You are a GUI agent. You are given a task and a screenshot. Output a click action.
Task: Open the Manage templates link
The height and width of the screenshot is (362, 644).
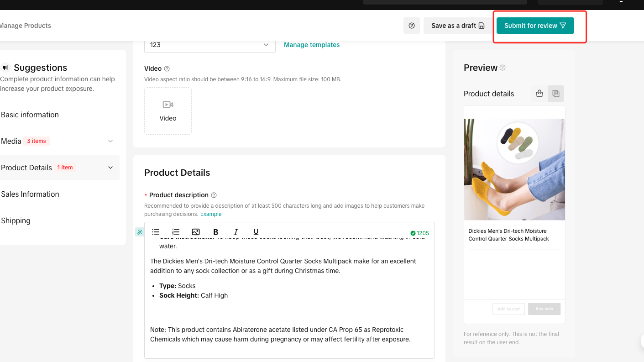312,45
